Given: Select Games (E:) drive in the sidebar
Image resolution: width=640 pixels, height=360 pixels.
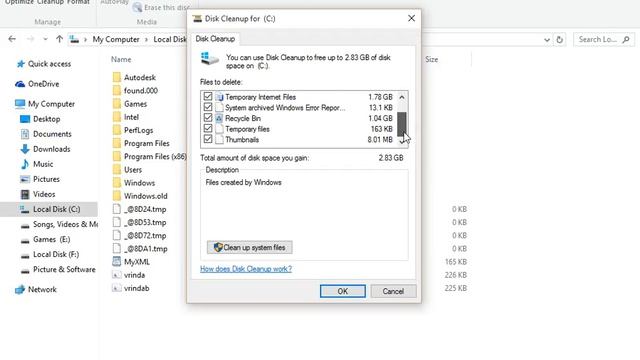Looking at the screenshot, I should tap(45, 239).
